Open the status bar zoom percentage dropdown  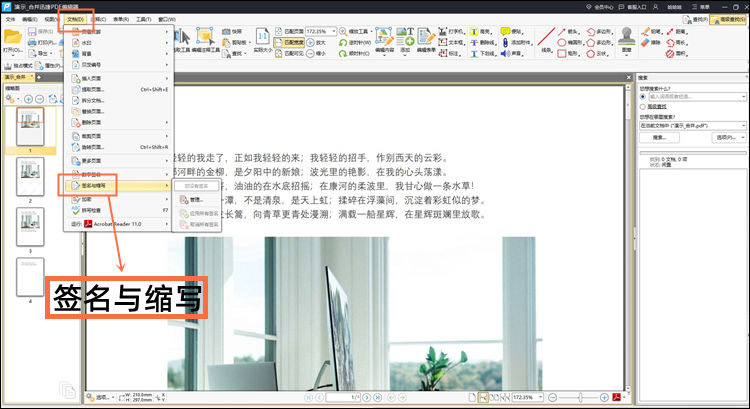[540, 397]
